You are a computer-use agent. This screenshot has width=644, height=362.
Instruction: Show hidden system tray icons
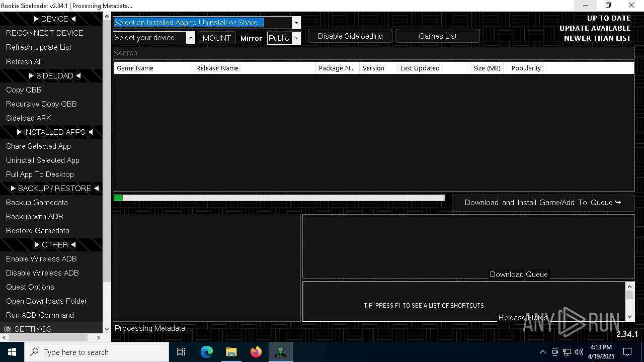click(x=542, y=352)
